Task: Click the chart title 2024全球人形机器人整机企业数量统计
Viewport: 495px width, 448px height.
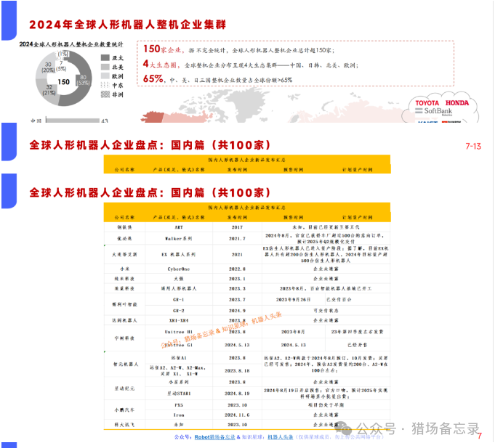Action: 71,44
